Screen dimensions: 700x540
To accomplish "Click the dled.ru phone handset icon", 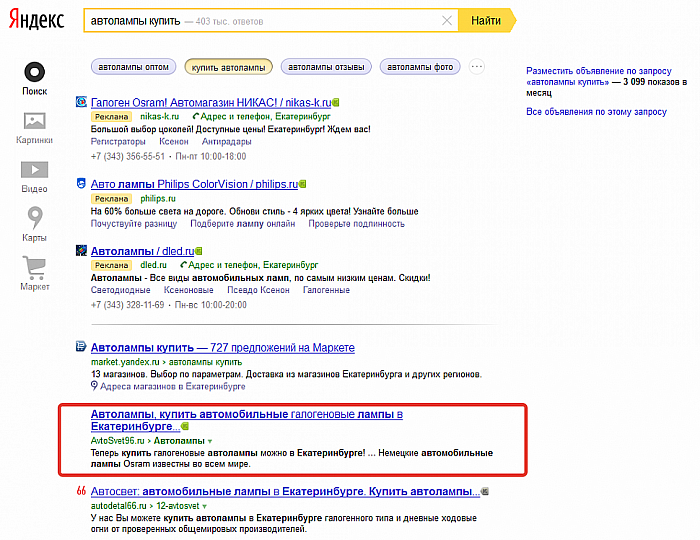I will (x=183, y=265).
